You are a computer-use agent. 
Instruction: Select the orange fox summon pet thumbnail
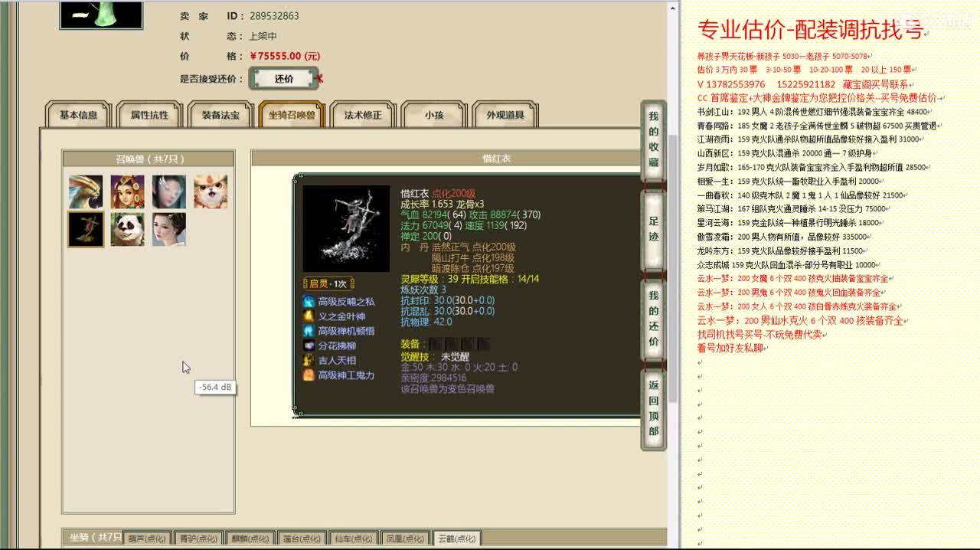(x=210, y=192)
